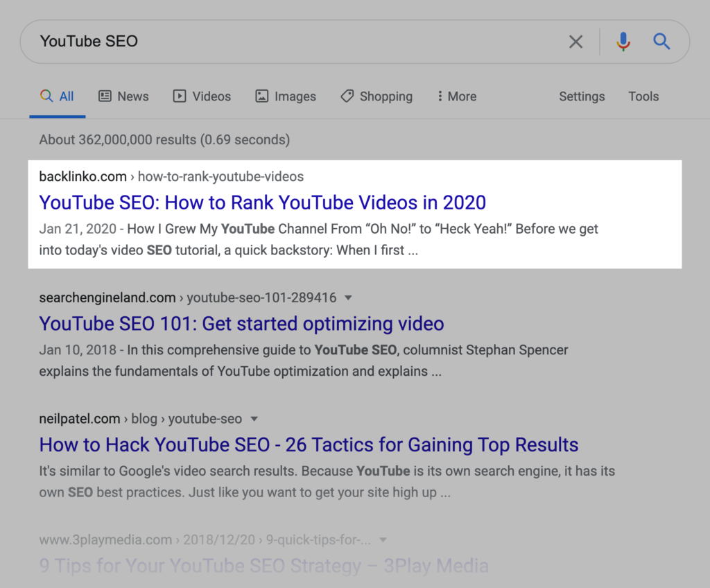710x588 pixels.
Task: Click the three-dot icon next to More
Action: 442,96
